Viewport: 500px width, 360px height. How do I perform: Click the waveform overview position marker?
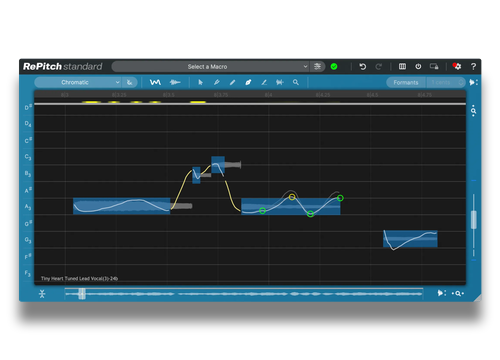click(82, 294)
